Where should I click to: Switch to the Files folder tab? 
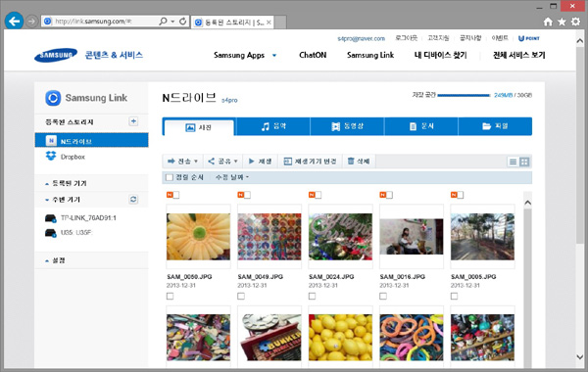point(495,126)
